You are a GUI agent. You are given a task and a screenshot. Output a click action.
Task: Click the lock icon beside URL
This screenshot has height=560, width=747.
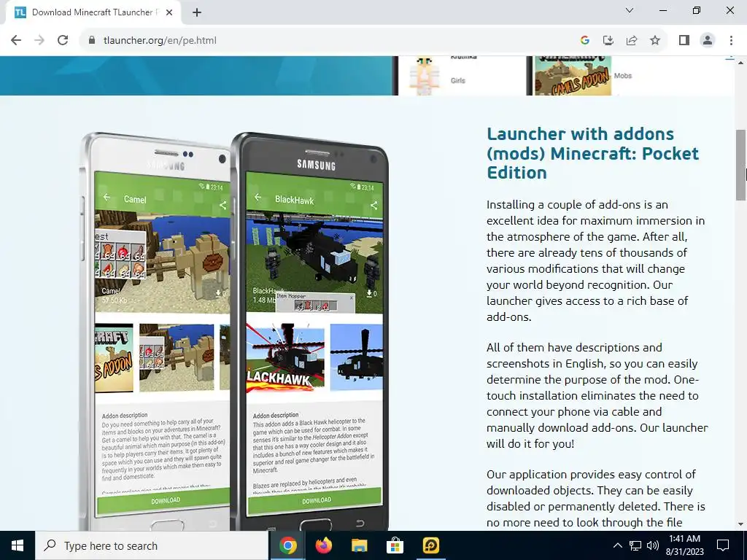click(x=92, y=41)
